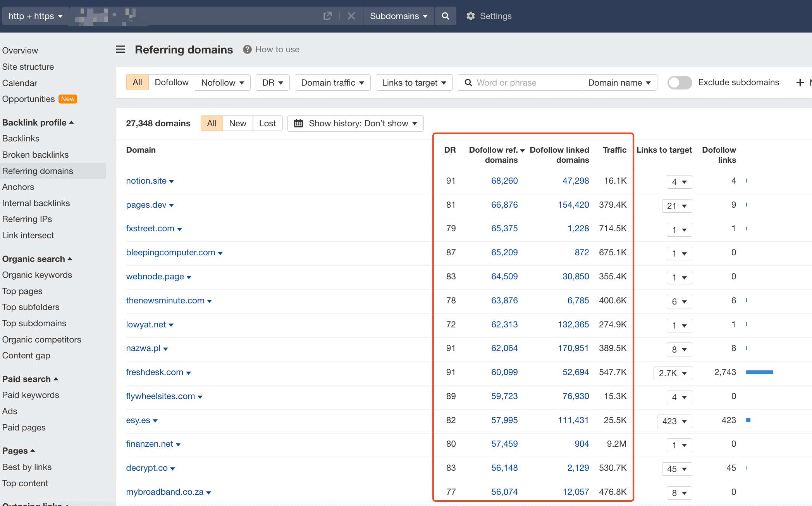This screenshot has width=812, height=506.
Task: Click freshdesk.com dofollow links blue bar
Action: pyautogui.click(x=759, y=372)
